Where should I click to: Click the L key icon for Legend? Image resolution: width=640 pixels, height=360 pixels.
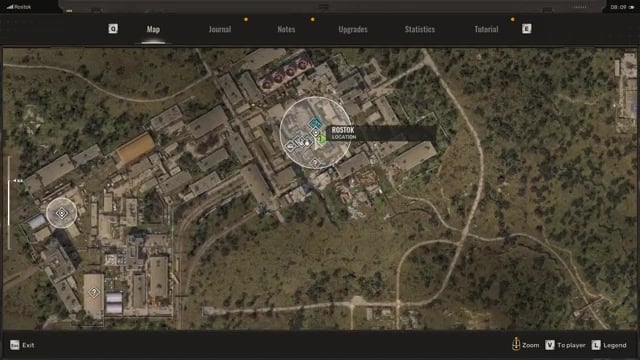pos(596,345)
